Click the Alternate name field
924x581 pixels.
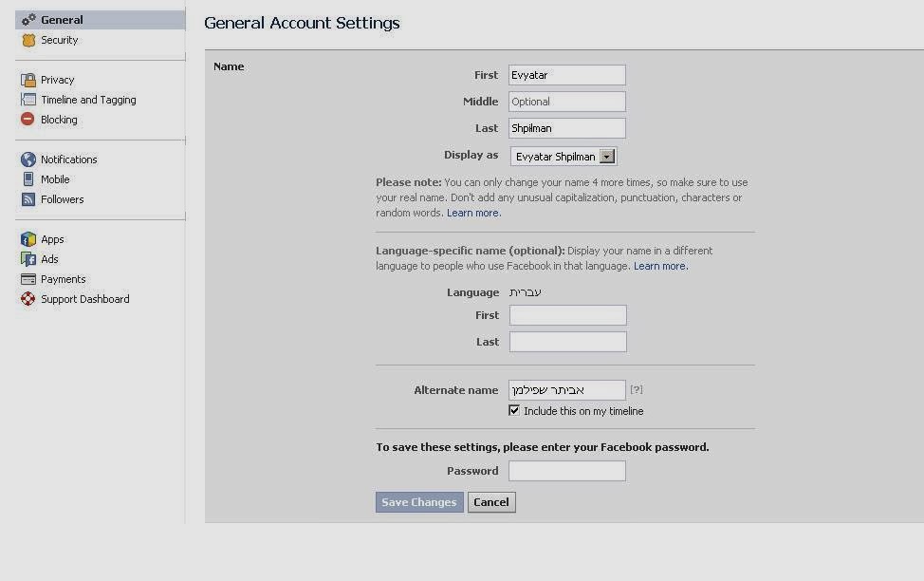point(567,390)
